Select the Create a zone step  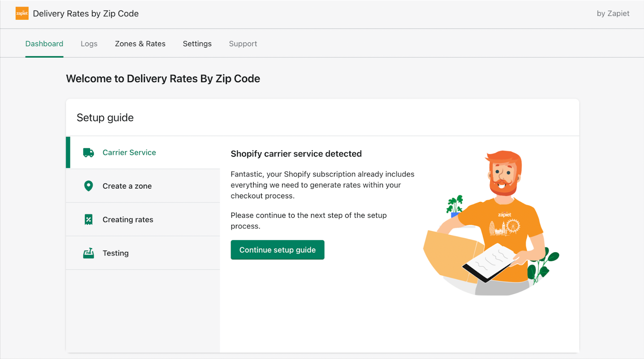click(x=143, y=186)
